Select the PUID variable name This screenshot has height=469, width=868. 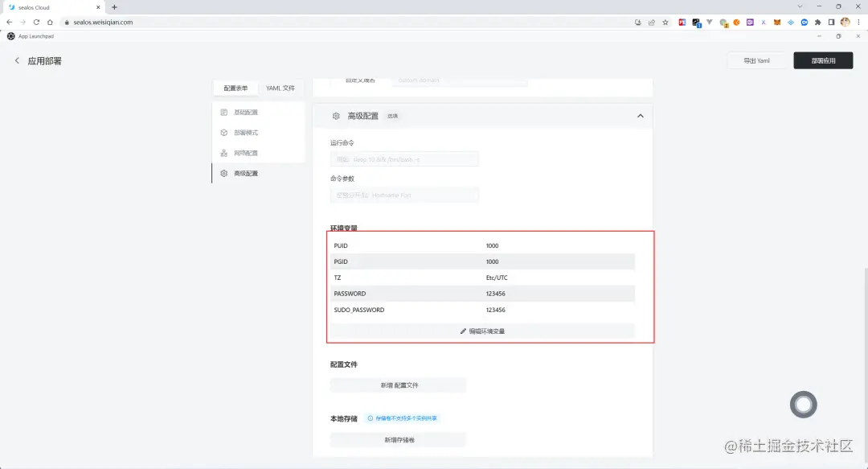[341, 245]
